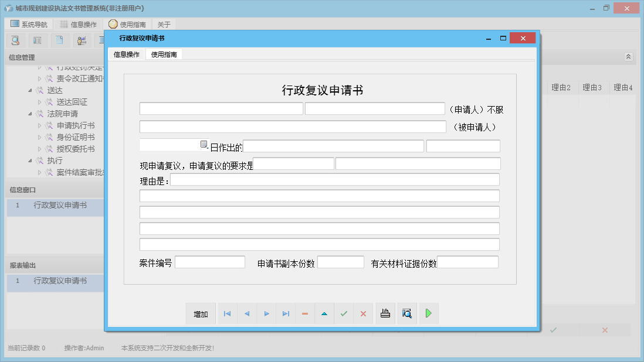This screenshot has width=644, height=362.
Task: Open the date picker before 日作出的
Action: point(204,144)
